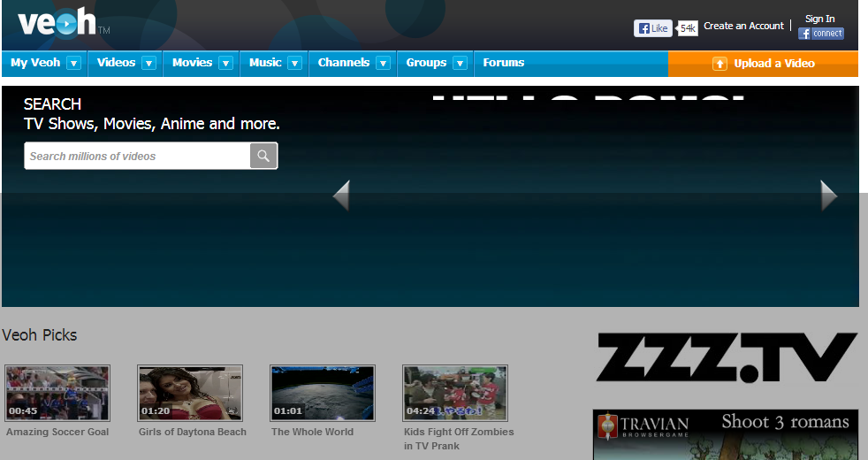
Task: Click The Whole World title link
Action: [312, 432]
